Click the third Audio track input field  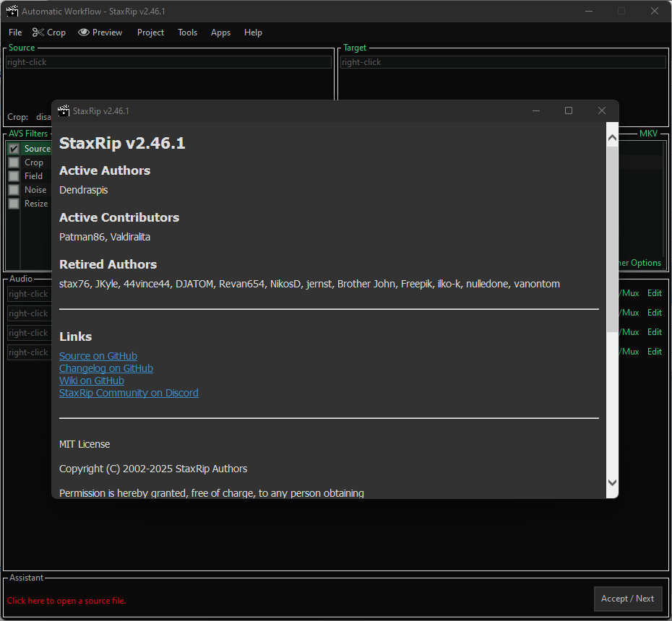[29, 333]
